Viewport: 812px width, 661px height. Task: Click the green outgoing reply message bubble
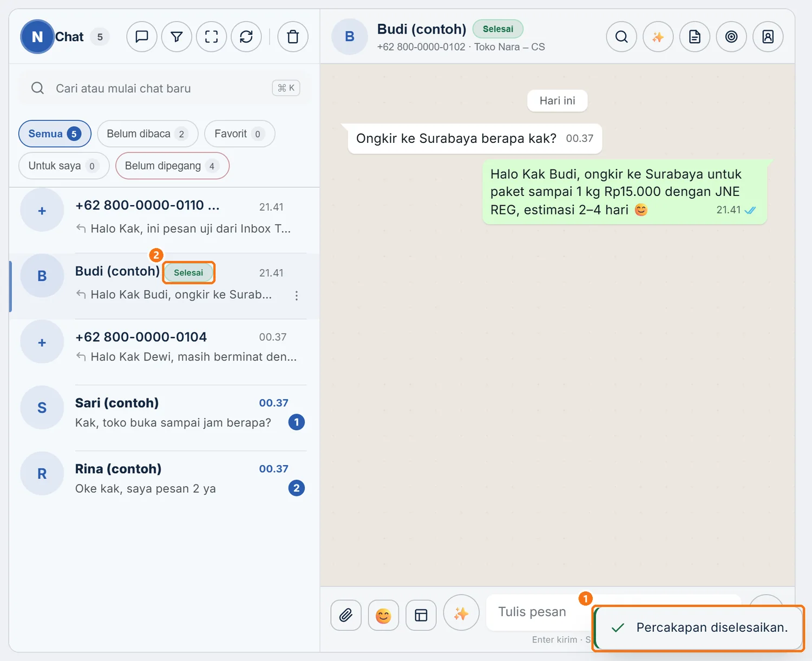pos(625,192)
